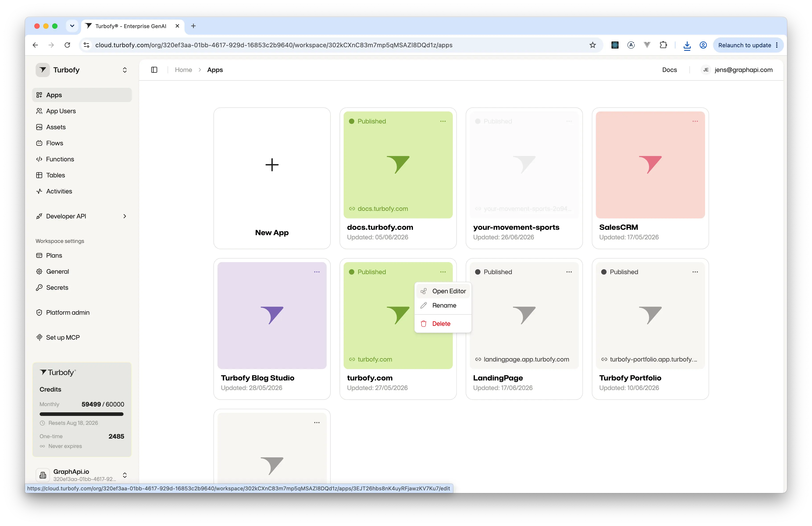Toggle the sidebar panel icon
Screen dimensions: 812x526
(154, 70)
